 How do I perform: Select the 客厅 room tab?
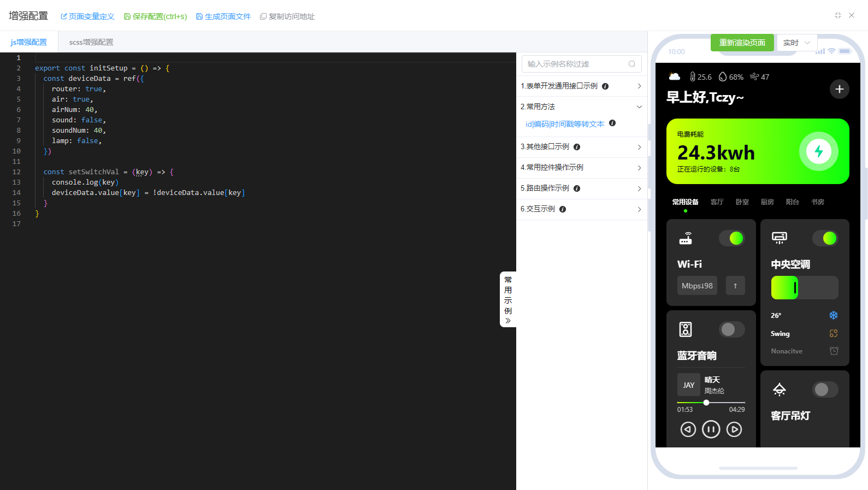[x=717, y=202]
